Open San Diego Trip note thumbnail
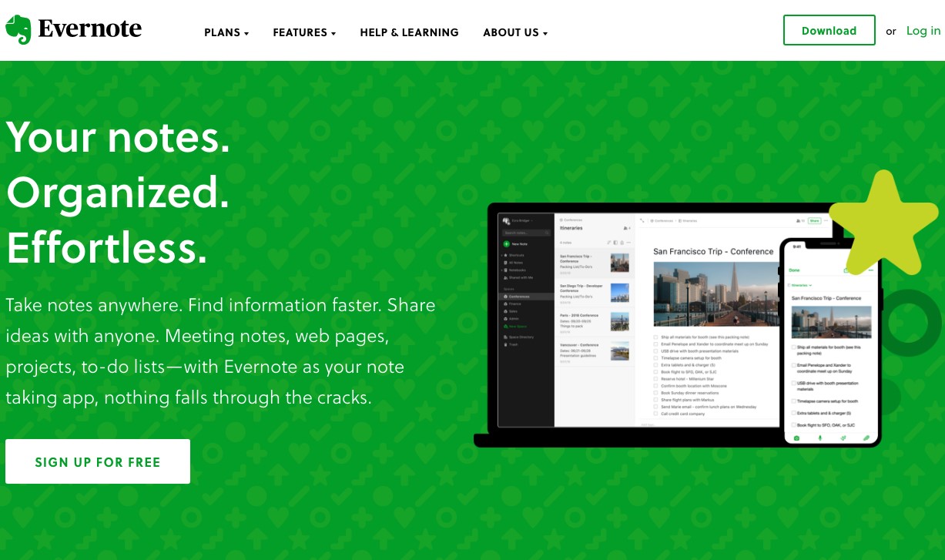 pyautogui.click(x=619, y=293)
